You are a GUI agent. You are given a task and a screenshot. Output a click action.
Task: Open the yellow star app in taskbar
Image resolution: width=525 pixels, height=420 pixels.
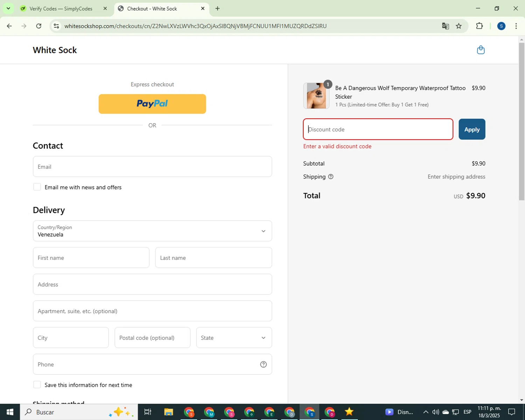tap(349, 412)
